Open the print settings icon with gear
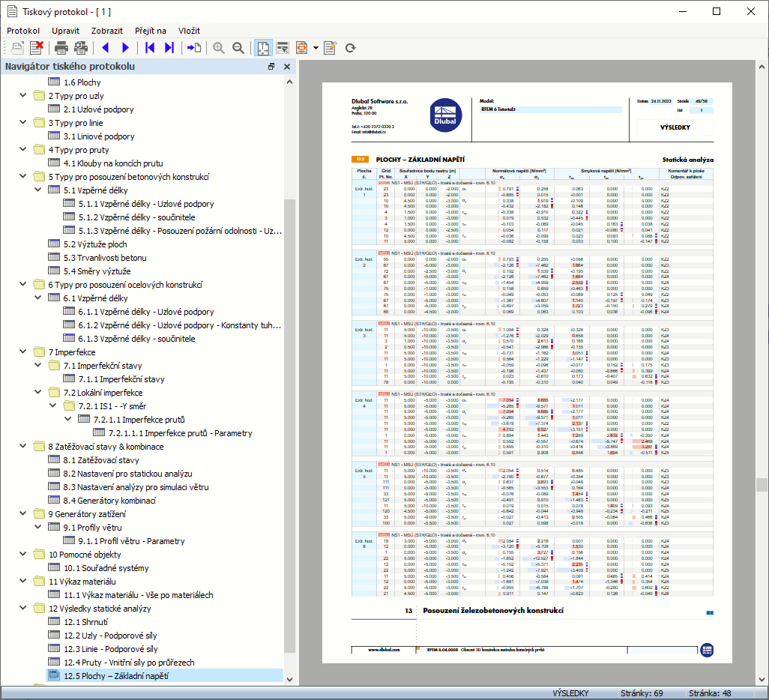769x700 pixels. tap(81, 47)
